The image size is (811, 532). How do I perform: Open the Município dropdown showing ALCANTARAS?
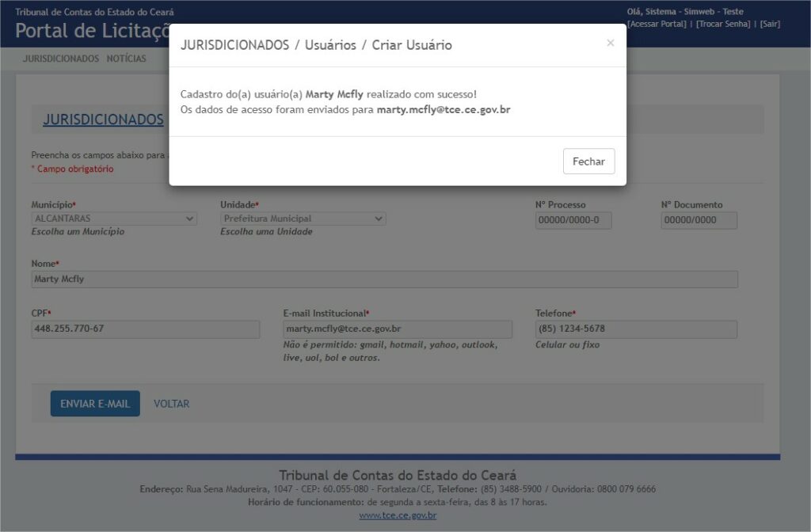tap(114, 218)
